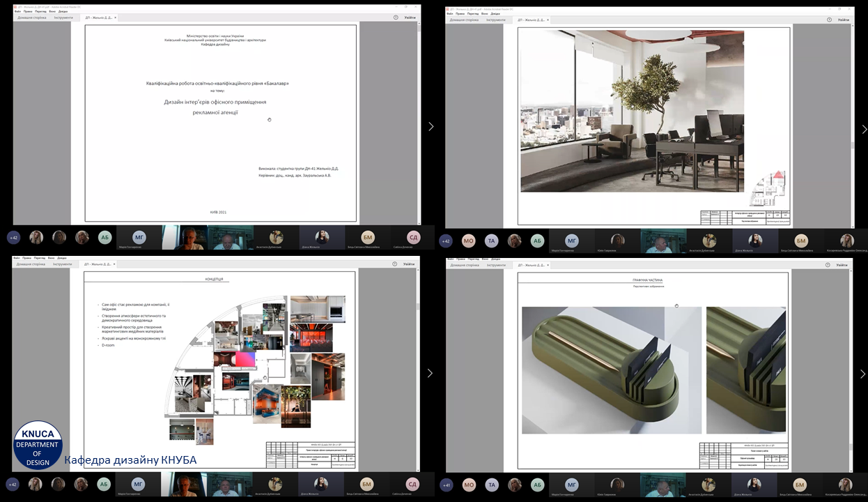
Task: Select the АБ avatar below the title page
Action: click(x=104, y=237)
